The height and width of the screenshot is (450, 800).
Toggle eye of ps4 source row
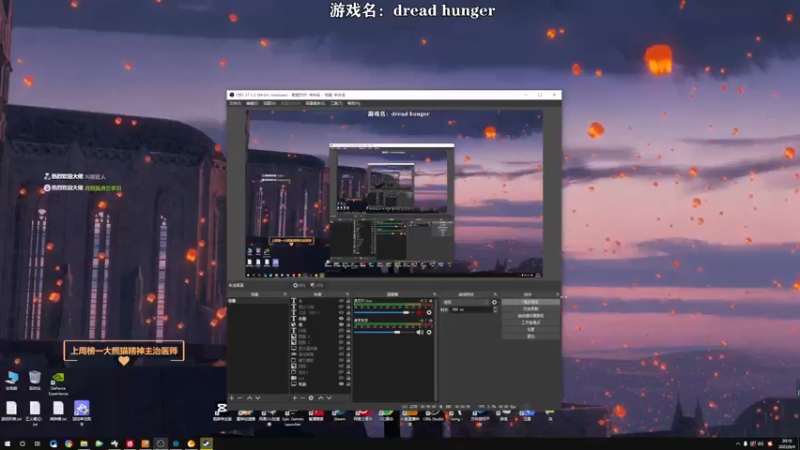click(x=341, y=378)
